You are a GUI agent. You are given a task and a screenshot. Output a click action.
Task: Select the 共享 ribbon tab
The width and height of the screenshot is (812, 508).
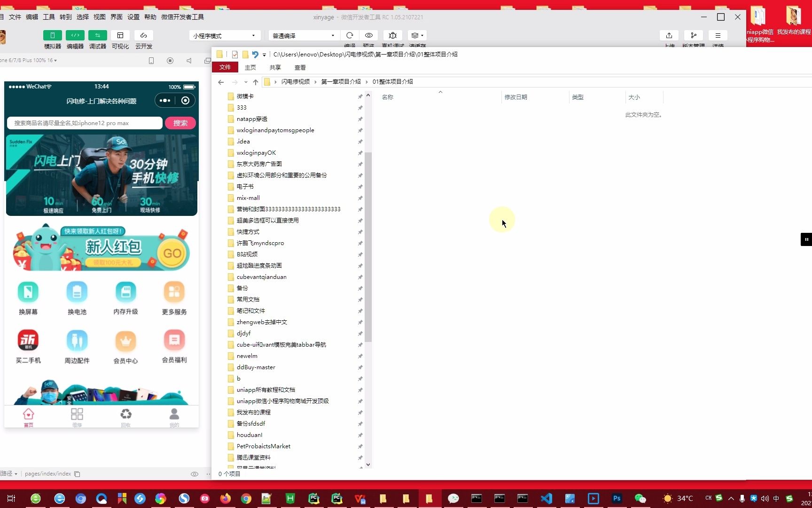(275, 67)
